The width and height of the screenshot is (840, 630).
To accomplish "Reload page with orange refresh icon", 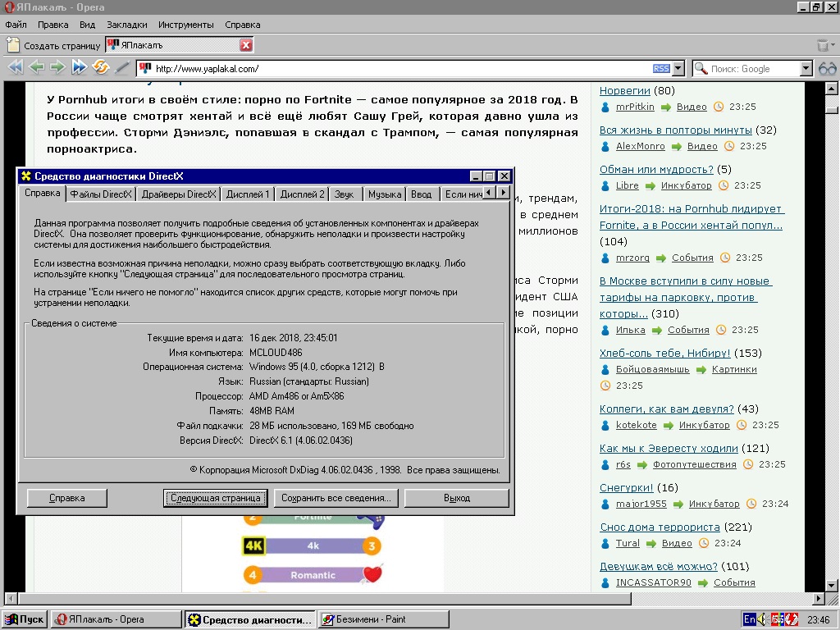I will click(x=101, y=67).
